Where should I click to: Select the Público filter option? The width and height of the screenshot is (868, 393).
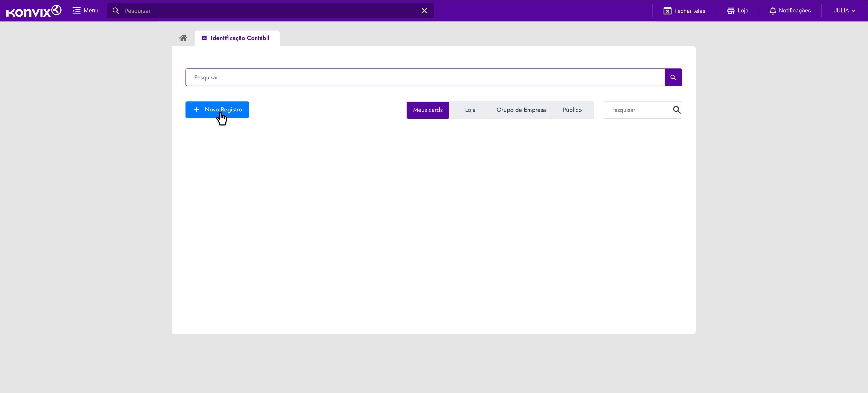(572, 110)
